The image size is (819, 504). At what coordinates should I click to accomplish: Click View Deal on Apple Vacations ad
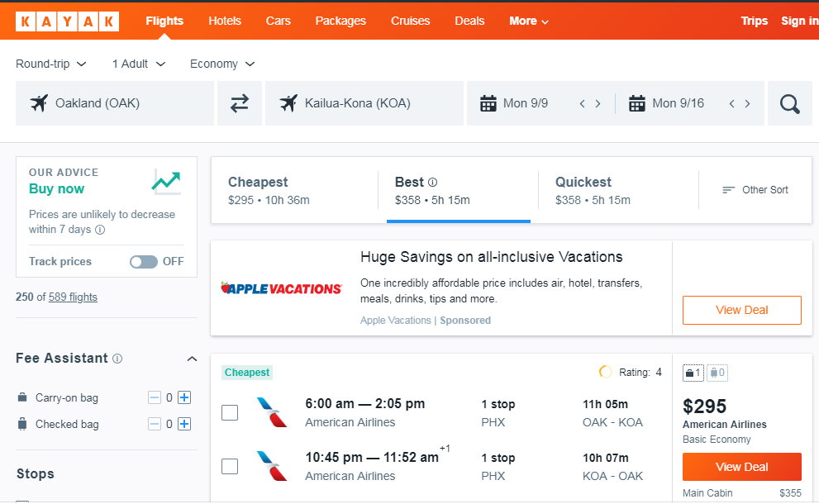[x=741, y=310]
